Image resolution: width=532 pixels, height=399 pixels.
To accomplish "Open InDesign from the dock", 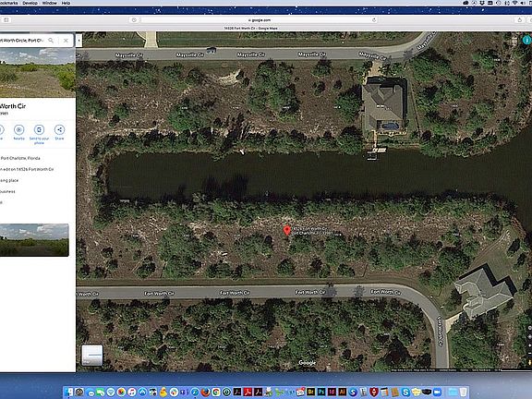I will click(332, 392).
